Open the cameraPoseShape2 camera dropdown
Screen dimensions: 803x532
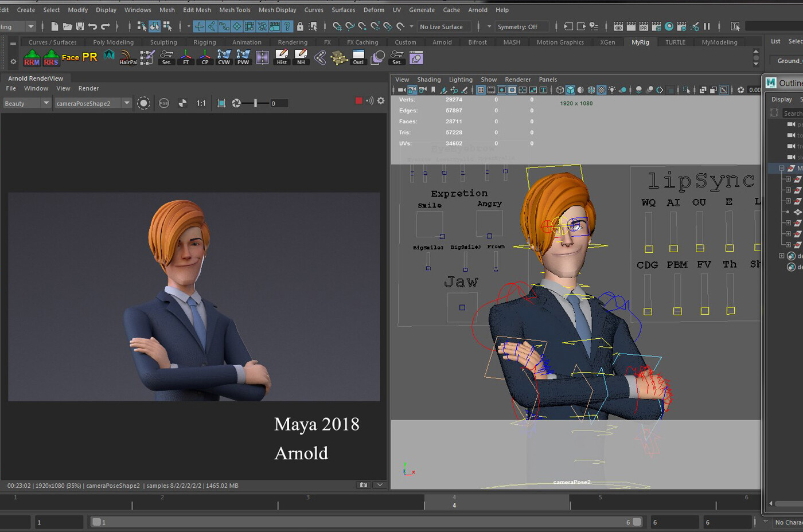(92, 103)
